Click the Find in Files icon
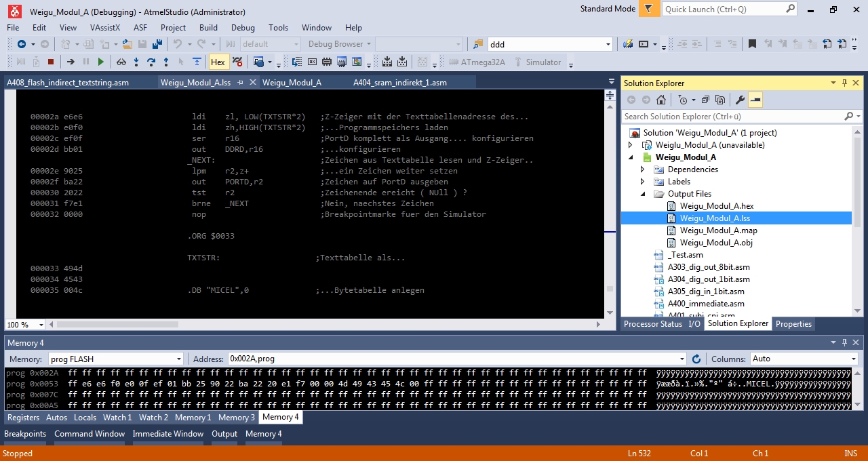This screenshot has width=868, height=461. pos(478,44)
